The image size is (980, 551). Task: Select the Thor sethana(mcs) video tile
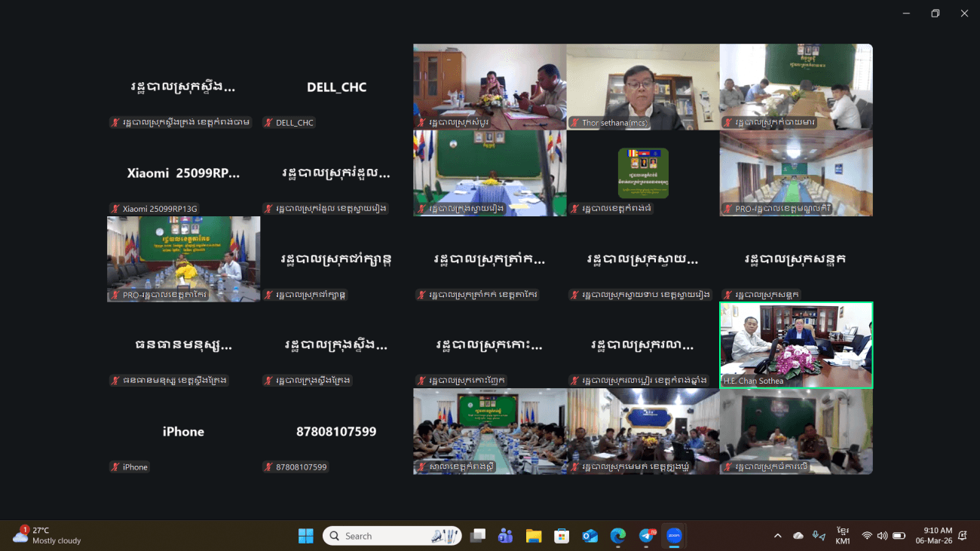pyautogui.click(x=642, y=86)
